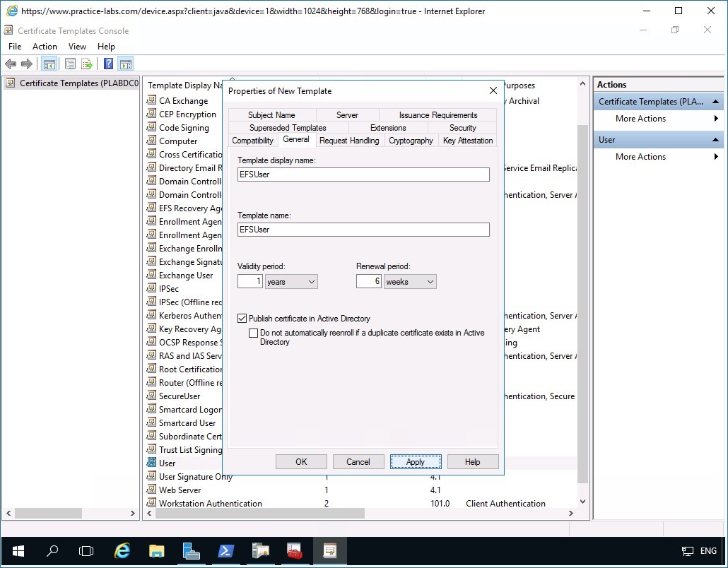
Task: Switch to Key Attestation tab
Action: click(x=468, y=141)
